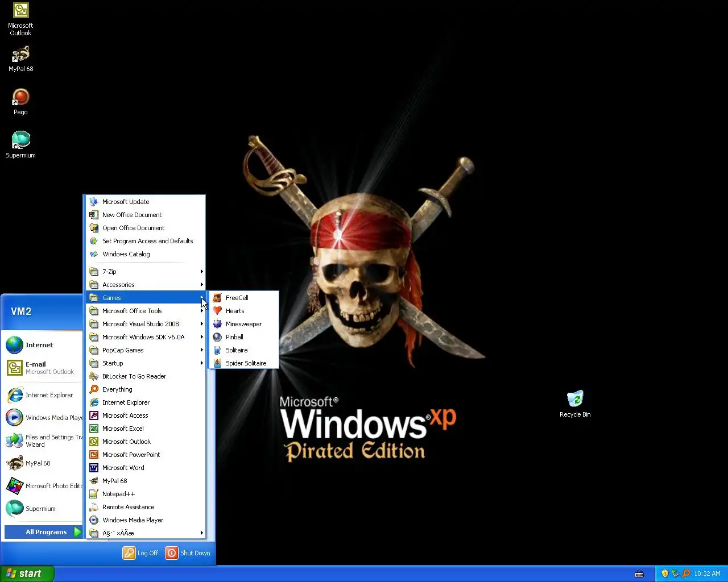Click the 10:32 AM system clock
The image size is (728, 582).
tap(707, 573)
